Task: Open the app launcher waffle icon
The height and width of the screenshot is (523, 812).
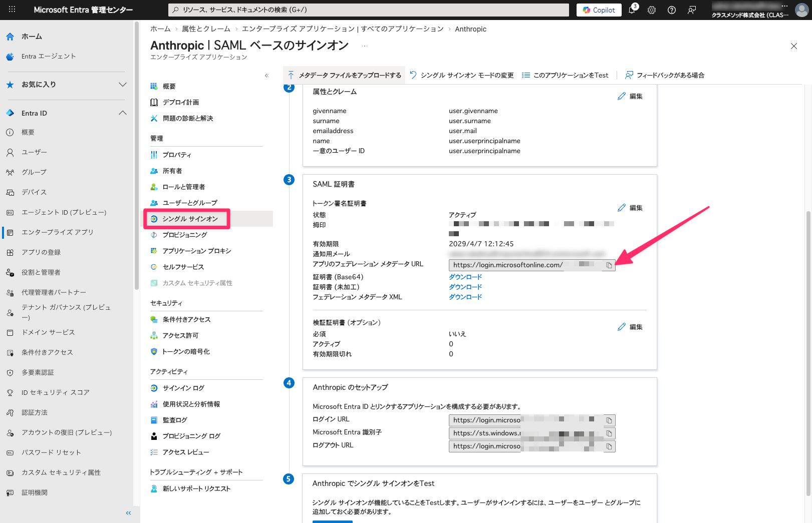Action: coord(12,10)
